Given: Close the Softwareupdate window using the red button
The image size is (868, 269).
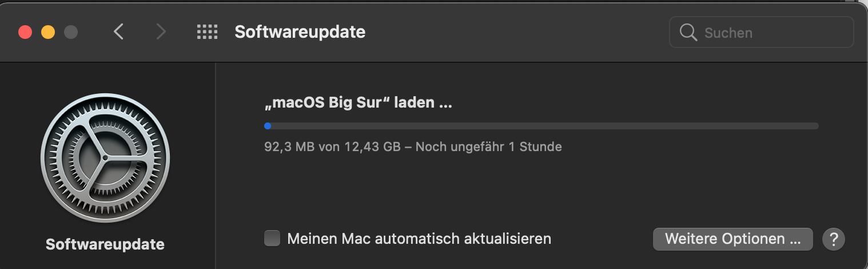Looking at the screenshot, I should pos(25,32).
